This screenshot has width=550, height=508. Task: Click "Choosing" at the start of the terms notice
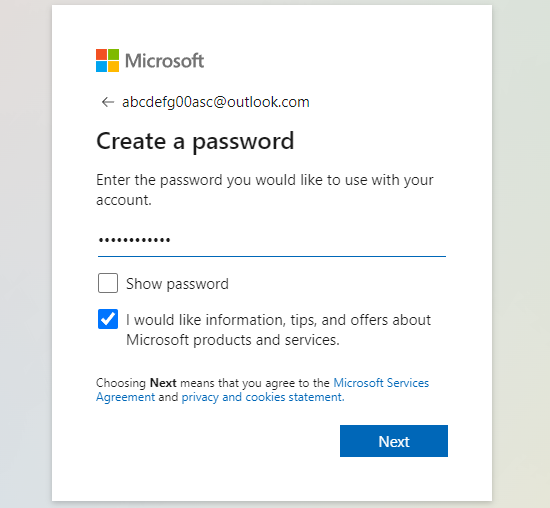121,383
